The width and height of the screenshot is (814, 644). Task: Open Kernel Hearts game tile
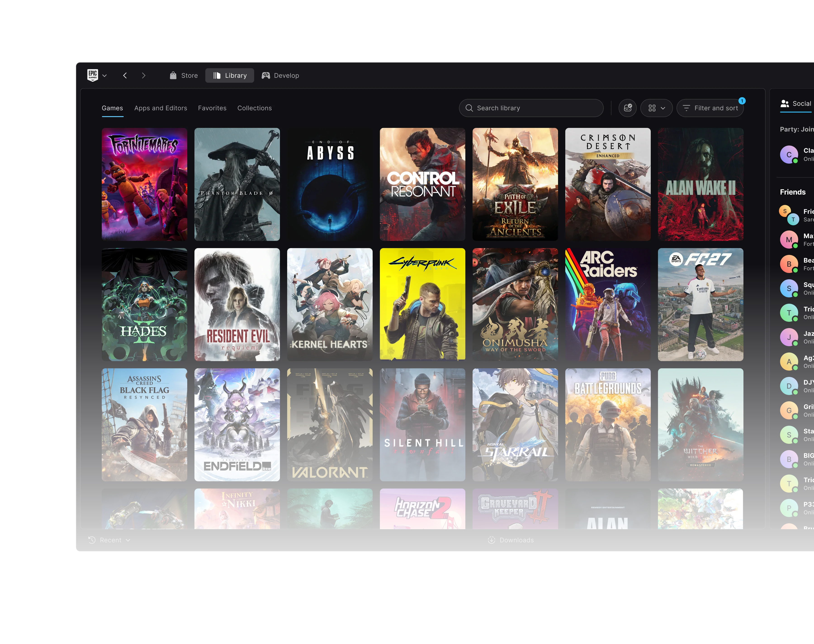pyautogui.click(x=330, y=305)
